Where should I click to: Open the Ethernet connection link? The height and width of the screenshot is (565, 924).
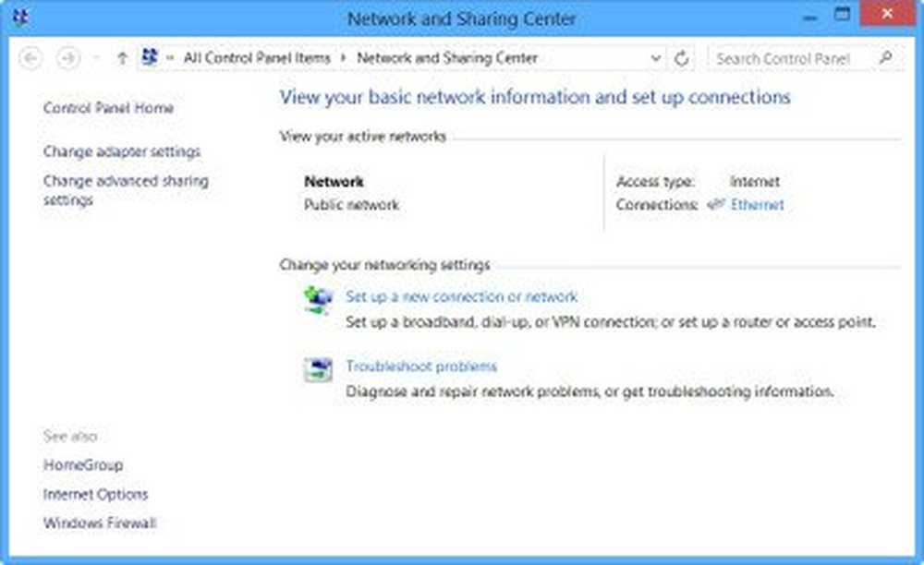757,205
